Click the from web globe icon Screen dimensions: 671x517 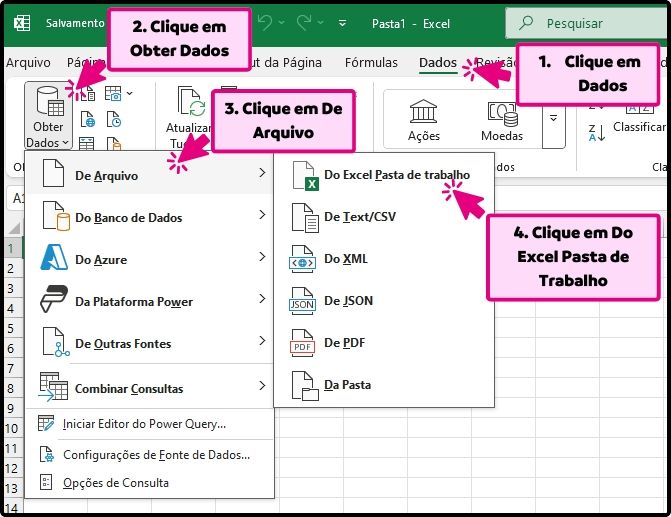coord(88,119)
